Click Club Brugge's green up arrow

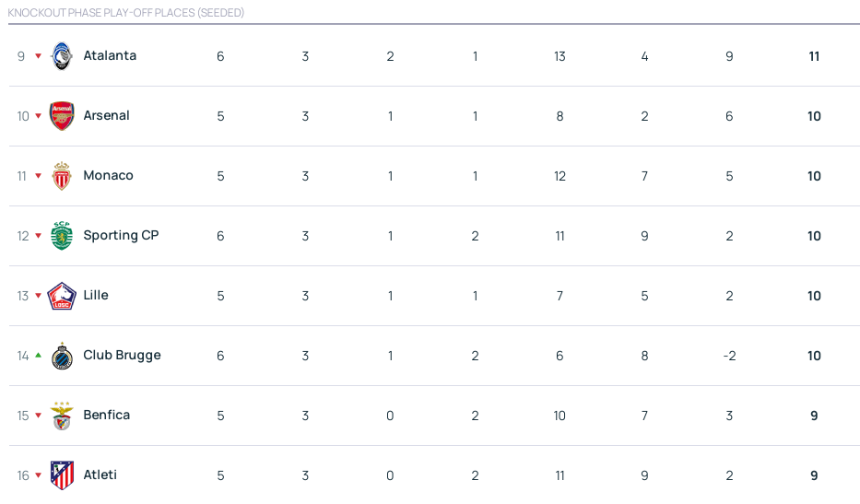click(38, 356)
